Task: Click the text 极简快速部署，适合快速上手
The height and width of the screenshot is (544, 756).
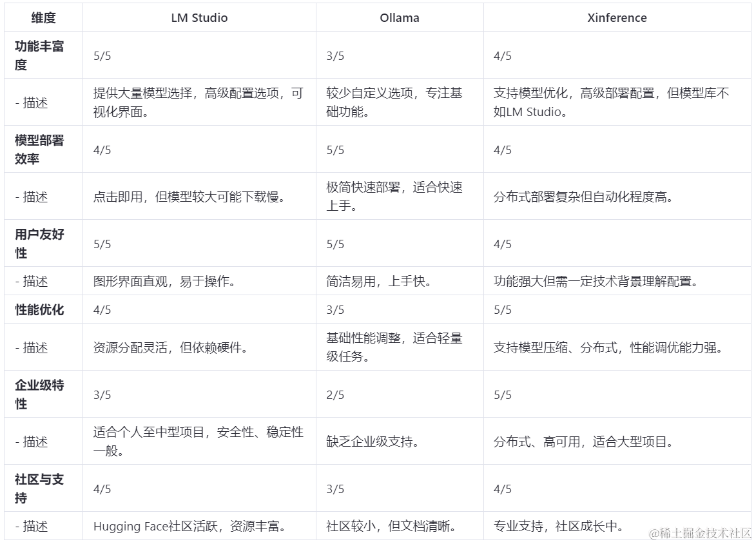Action: (394, 197)
